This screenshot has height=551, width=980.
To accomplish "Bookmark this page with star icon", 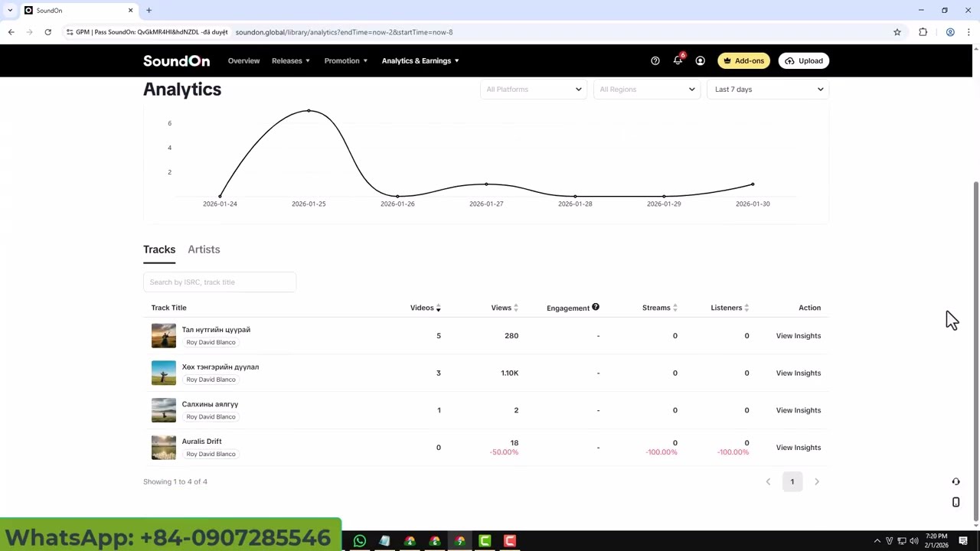I will click(x=897, y=32).
